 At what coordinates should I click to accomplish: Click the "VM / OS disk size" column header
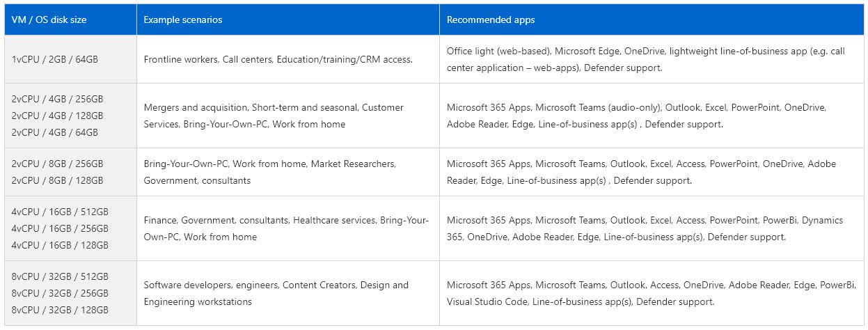(49, 20)
